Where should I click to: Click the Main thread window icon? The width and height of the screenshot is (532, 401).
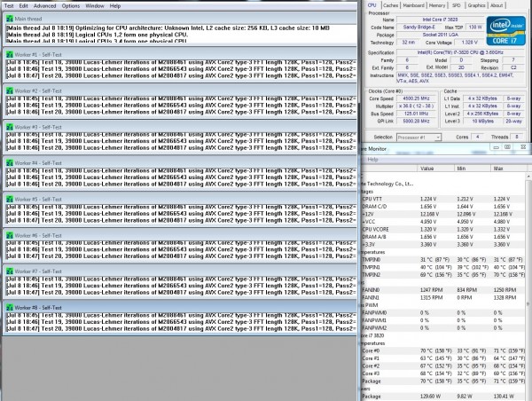click(x=10, y=19)
